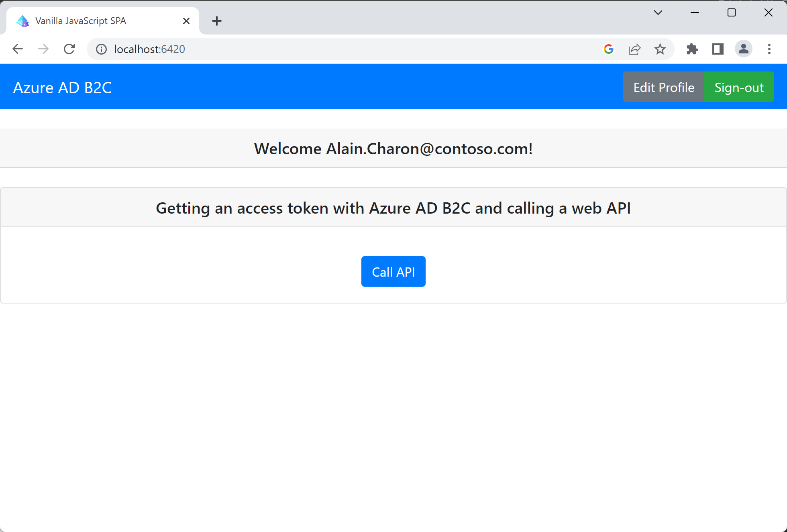Click the Call API button
This screenshot has height=532, width=787.
[x=393, y=271]
